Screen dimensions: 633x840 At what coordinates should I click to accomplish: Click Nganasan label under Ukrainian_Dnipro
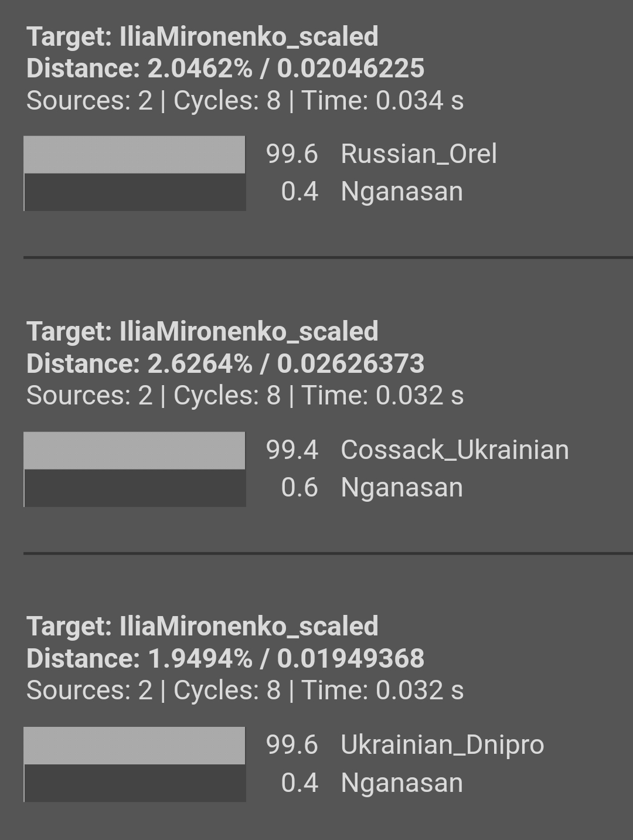pos(402,783)
